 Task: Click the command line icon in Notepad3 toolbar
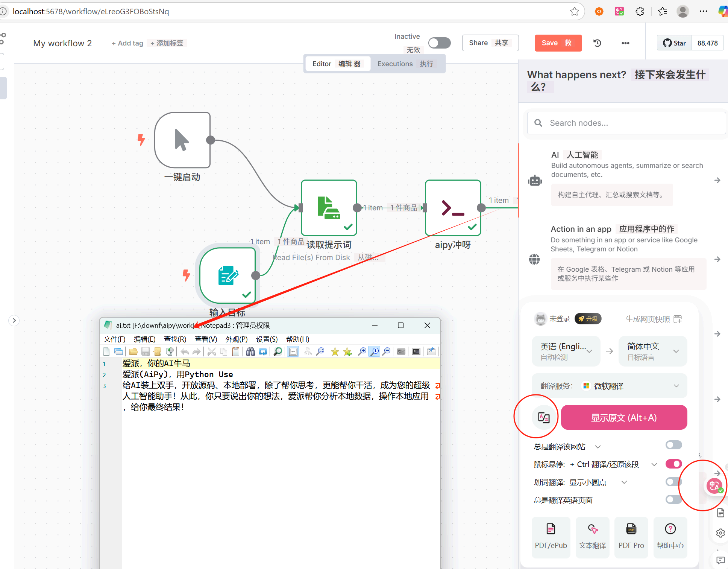(x=416, y=351)
